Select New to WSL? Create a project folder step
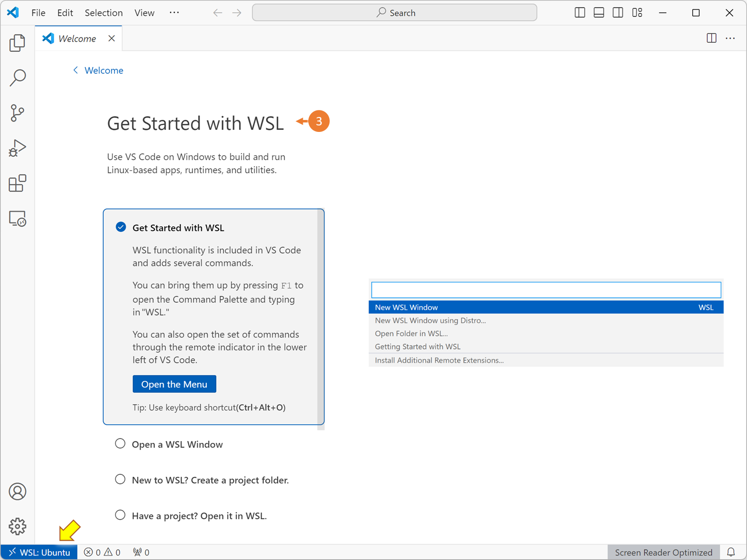This screenshot has height=560, width=747. click(202, 480)
